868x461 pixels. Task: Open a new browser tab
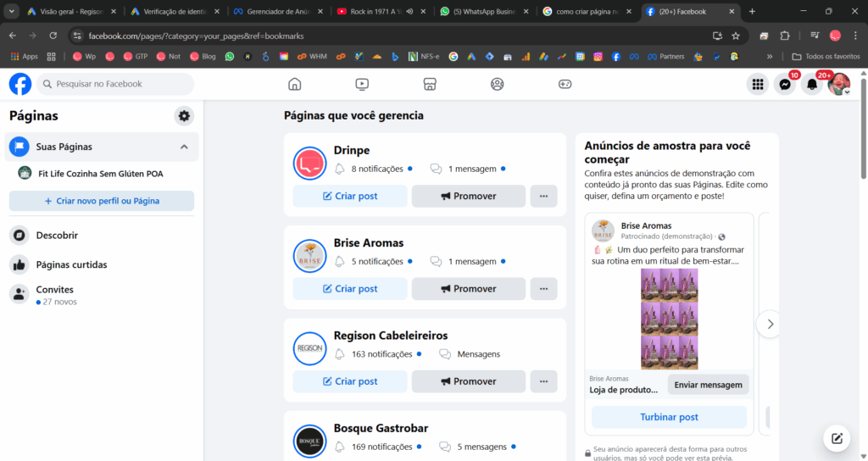click(752, 12)
